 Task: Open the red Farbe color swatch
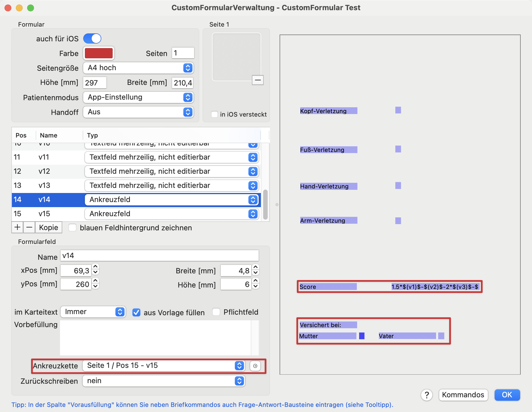click(x=99, y=53)
